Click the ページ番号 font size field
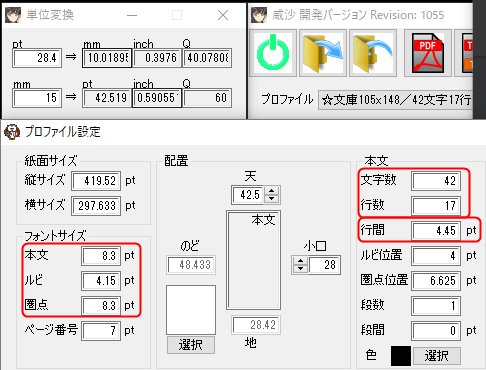The width and height of the screenshot is (486, 370). point(101,331)
